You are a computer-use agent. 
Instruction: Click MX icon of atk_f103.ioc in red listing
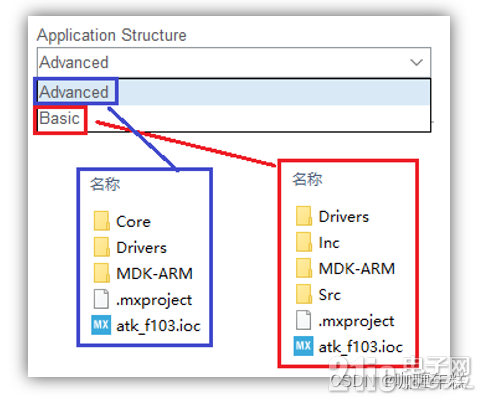click(303, 346)
